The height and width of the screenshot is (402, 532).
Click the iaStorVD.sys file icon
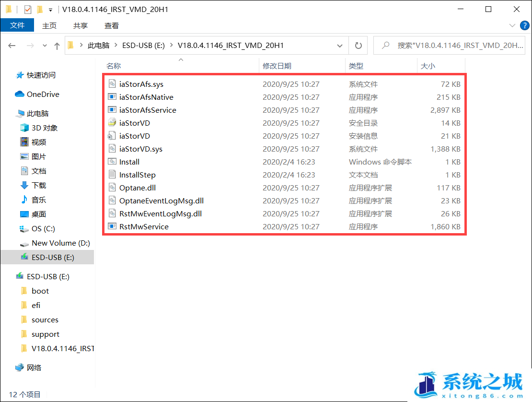tap(112, 149)
